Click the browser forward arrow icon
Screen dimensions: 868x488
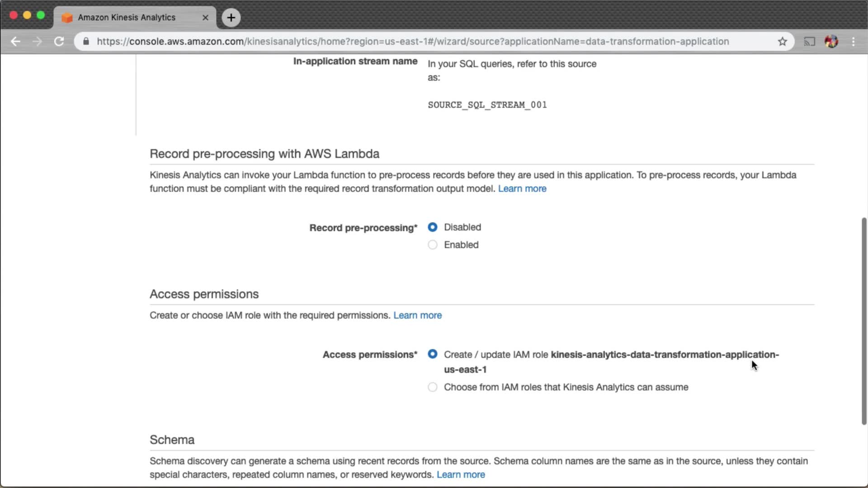pyautogui.click(x=37, y=42)
